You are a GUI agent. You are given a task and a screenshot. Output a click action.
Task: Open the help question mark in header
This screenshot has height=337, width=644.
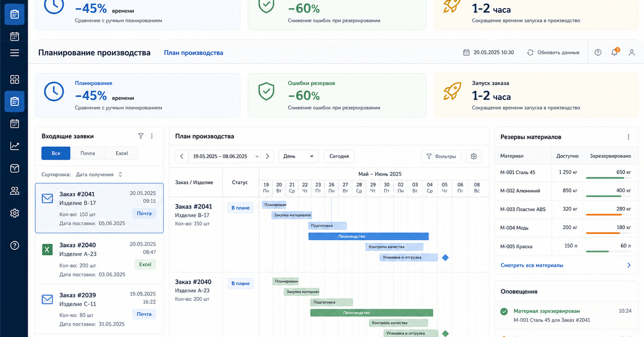[598, 52]
